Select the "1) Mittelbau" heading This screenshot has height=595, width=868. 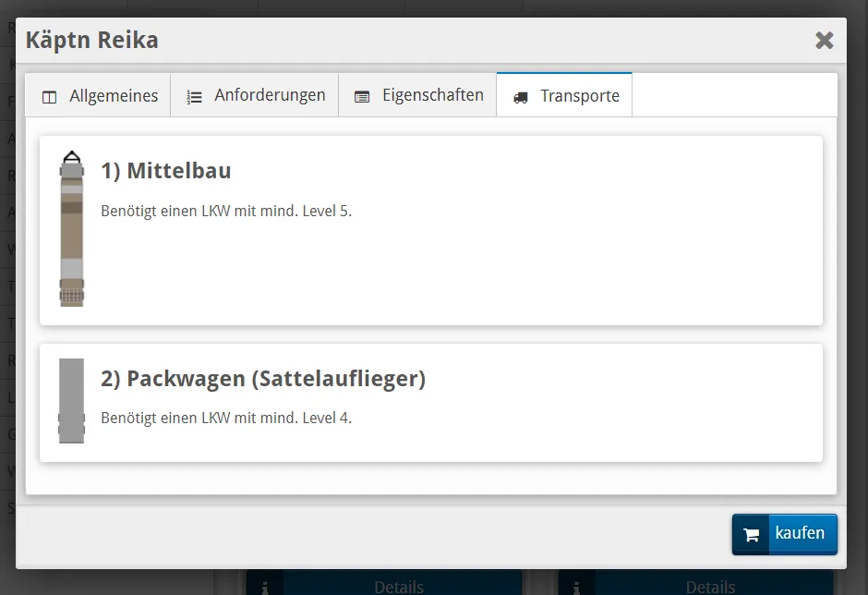pos(166,171)
